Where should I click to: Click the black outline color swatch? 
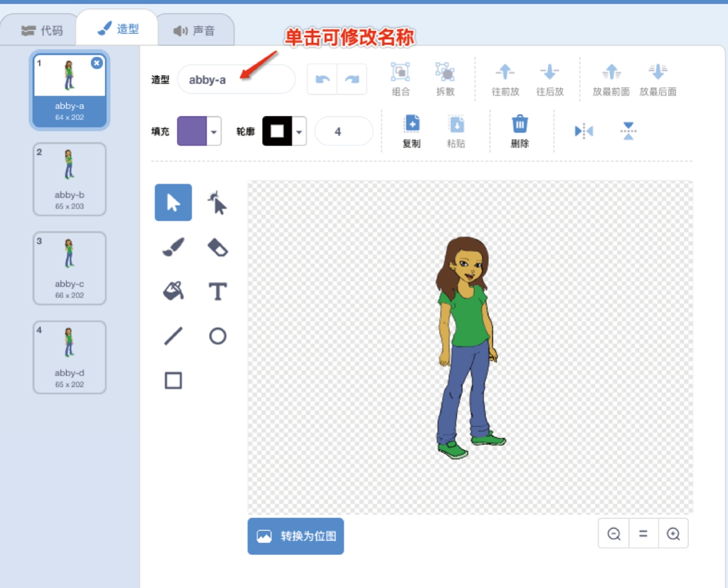277,131
